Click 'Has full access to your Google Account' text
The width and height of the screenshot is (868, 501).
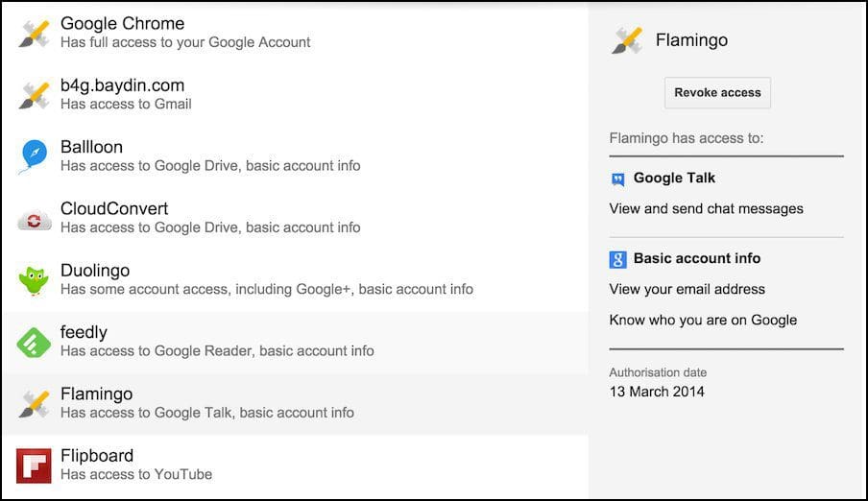(185, 42)
